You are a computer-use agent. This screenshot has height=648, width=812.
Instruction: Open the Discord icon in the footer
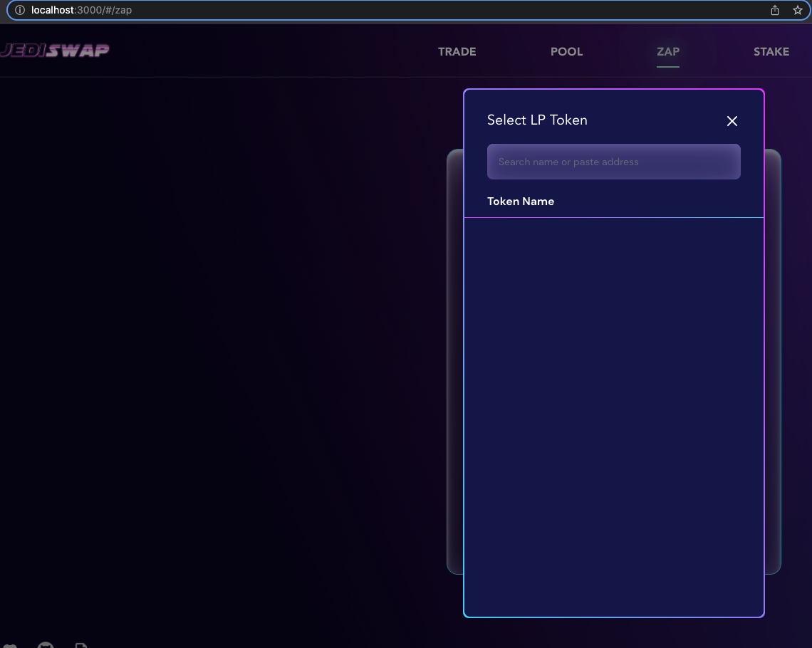[x=11, y=645]
